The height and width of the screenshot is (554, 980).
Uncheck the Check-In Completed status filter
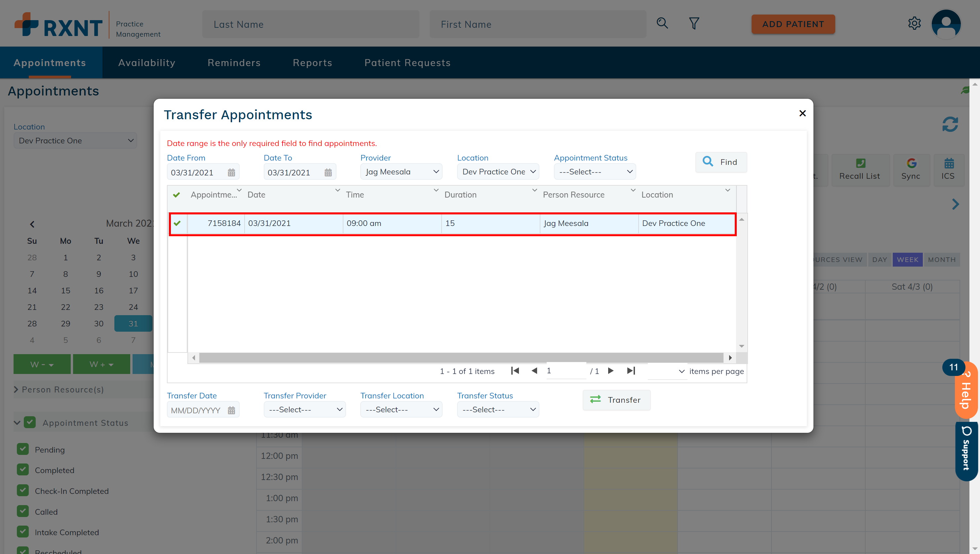pos(23,491)
